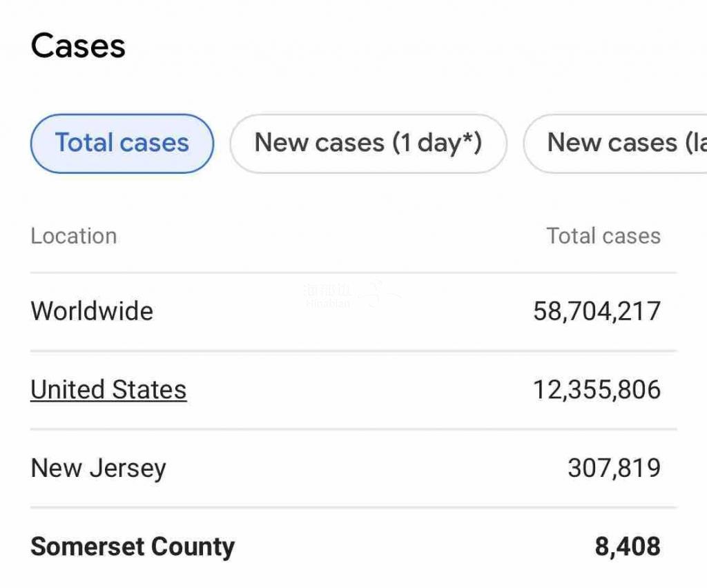The width and height of the screenshot is (707, 588).
Task: Click the divider above Somerset County row
Action: coord(353,508)
